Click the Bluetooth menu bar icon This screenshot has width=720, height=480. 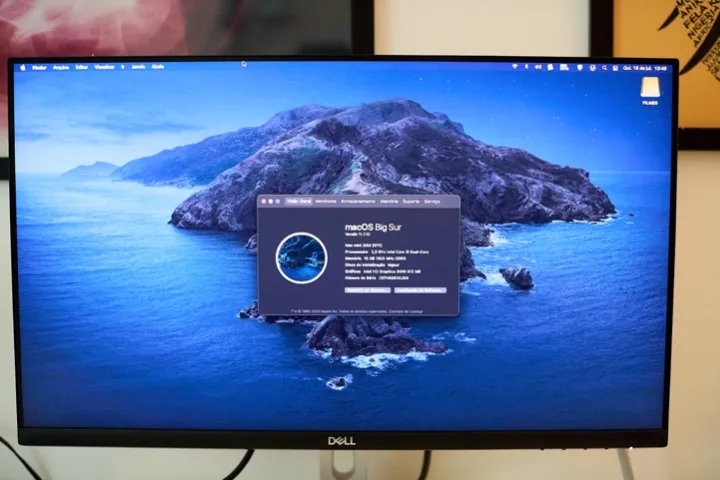tap(526, 67)
